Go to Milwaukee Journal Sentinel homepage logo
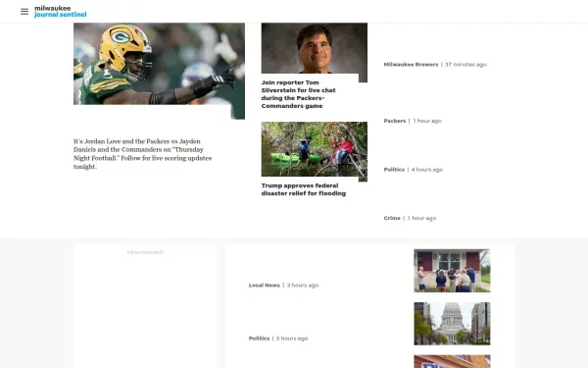 pos(61,11)
